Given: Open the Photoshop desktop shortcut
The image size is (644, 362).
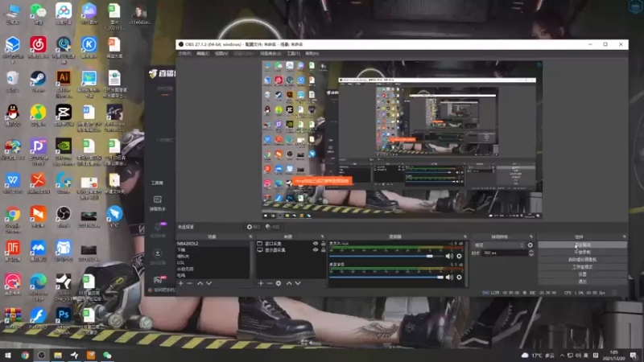Looking at the screenshot, I should pos(64,320).
